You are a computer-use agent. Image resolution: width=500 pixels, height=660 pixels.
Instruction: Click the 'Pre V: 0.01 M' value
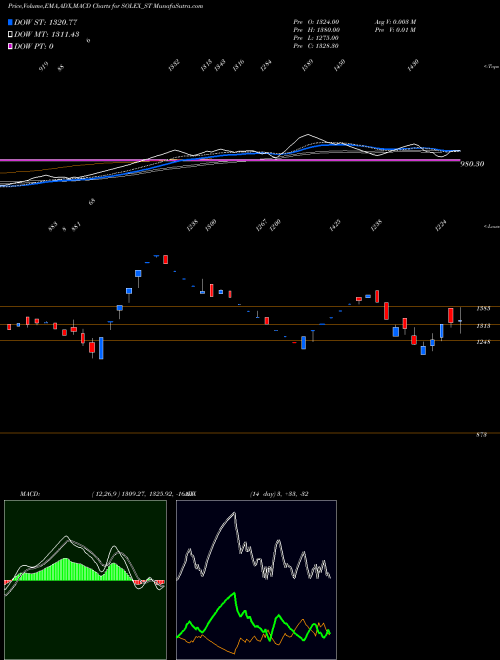[x=396, y=30]
